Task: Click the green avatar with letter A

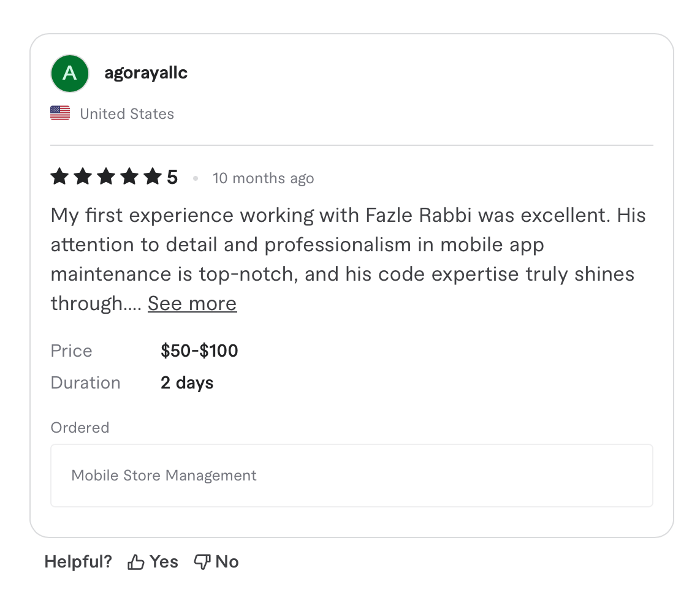Action: (x=69, y=73)
